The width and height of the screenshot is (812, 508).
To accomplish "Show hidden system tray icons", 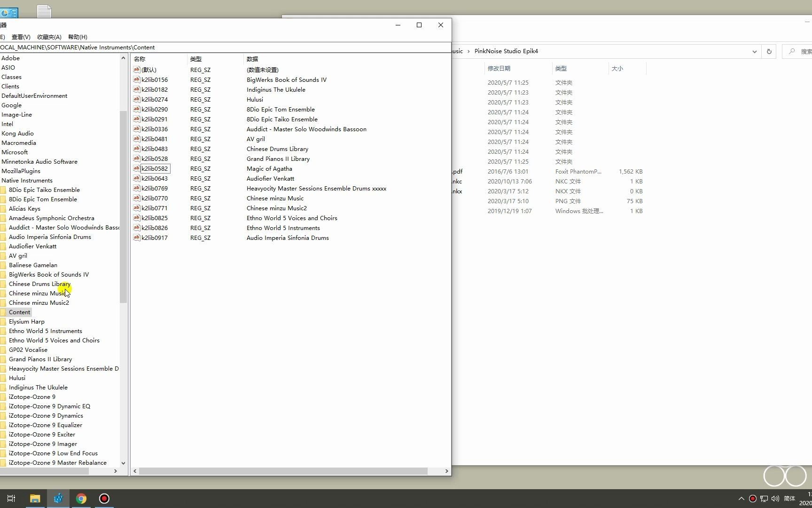I will coord(741,499).
